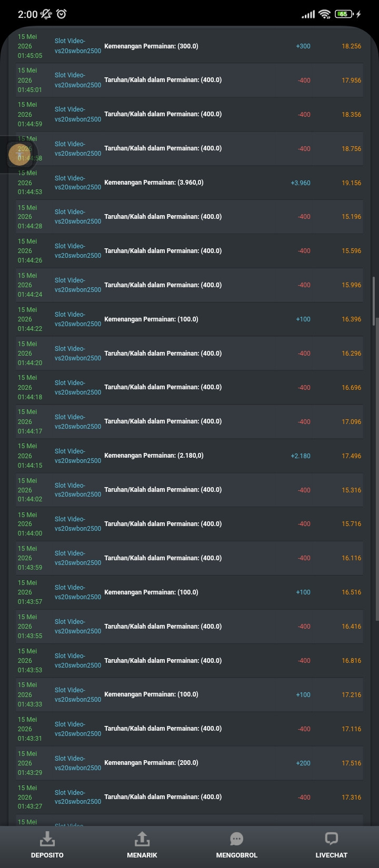
Task: Select Kemenangan Permainan (300.0) entry text
Action: [151, 46]
